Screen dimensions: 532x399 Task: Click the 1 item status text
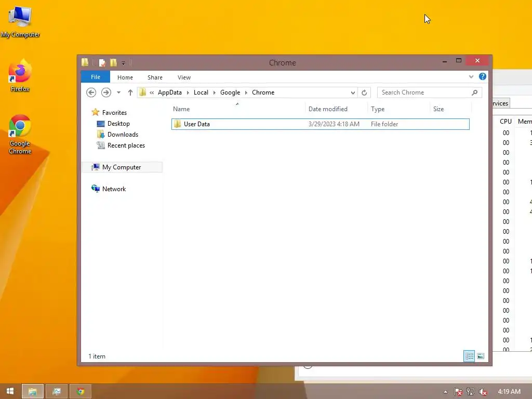pyautogui.click(x=97, y=356)
